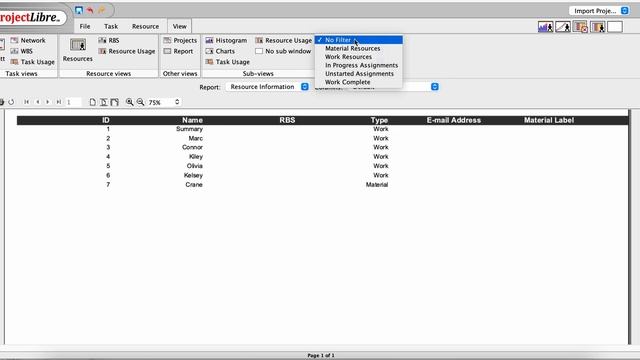This screenshot has width=640, height=360.
Task: Click the Kelsey resource name
Action: click(x=193, y=176)
